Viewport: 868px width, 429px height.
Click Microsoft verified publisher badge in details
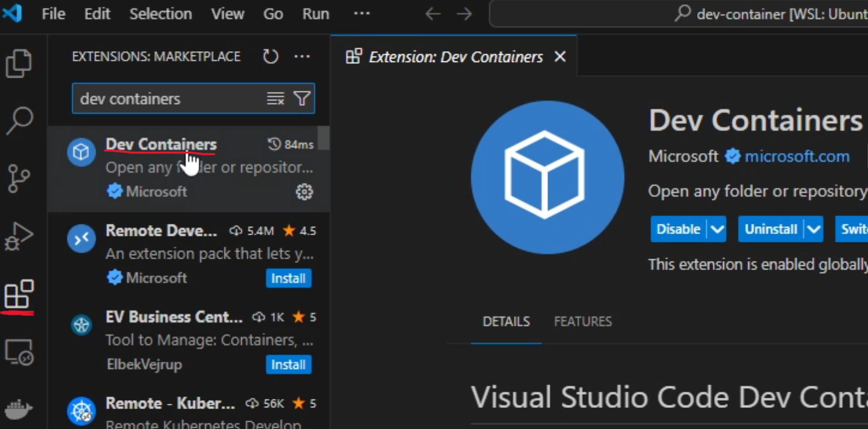[x=733, y=156]
